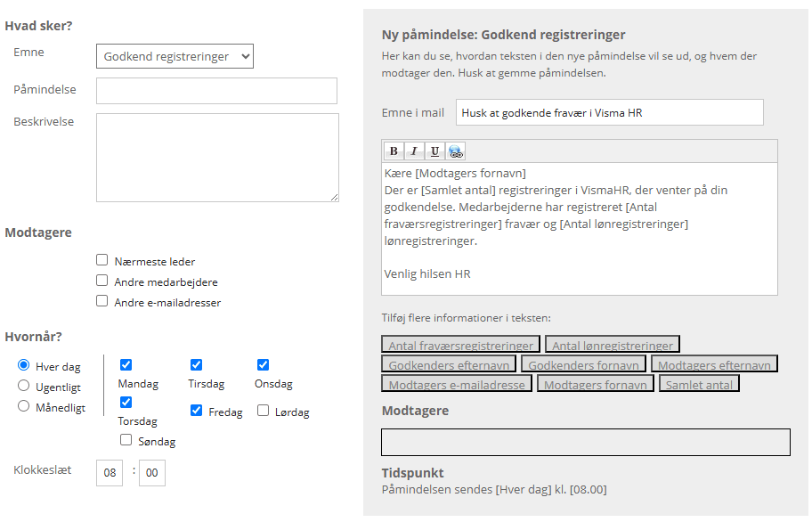812x522 pixels.
Task: Click the hour field of Klokkeslæt
Action: [110, 473]
